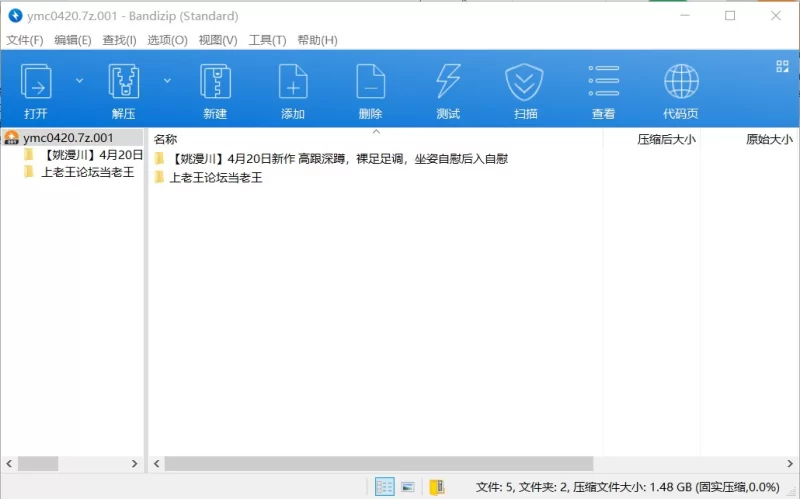Viewport: 800px width, 499px height.
Task: Switch to details list view in status bar
Action: [x=384, y=487]
